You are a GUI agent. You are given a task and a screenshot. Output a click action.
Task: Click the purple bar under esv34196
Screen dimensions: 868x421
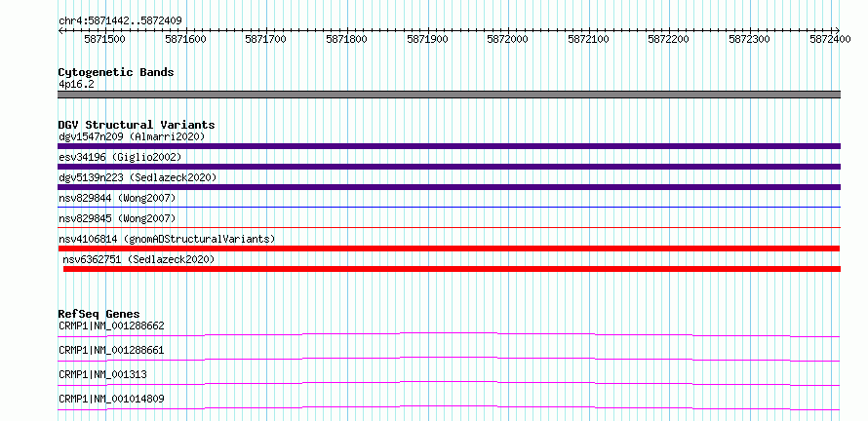pos(449,167)
